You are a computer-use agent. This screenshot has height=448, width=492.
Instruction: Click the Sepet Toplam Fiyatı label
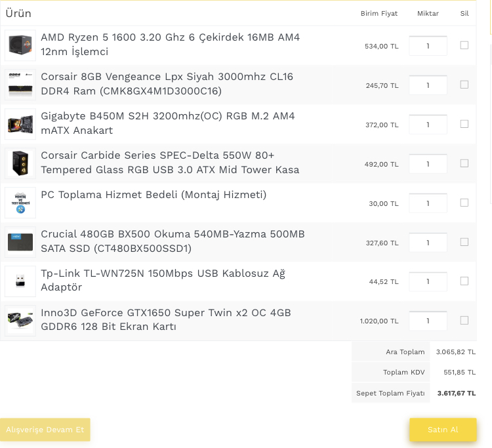[x=390, y=393]
